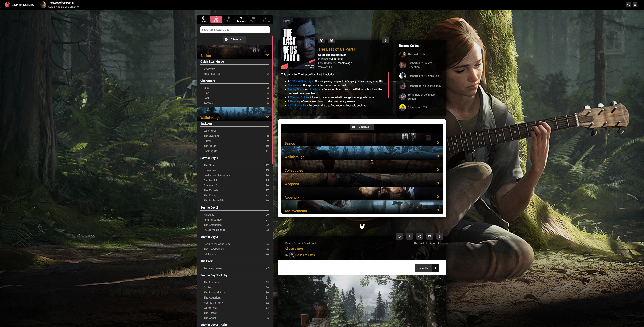Click the download icon above the Overview heading

pos(409,236)
